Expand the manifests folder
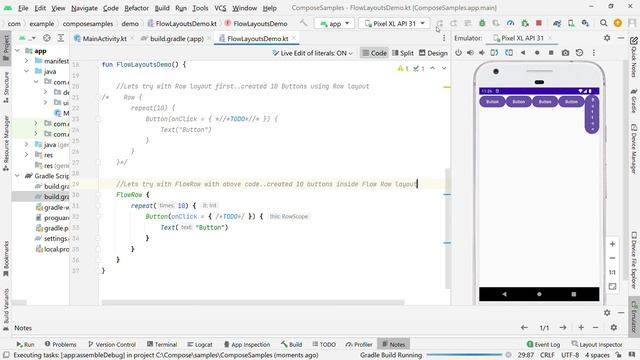 27,61
